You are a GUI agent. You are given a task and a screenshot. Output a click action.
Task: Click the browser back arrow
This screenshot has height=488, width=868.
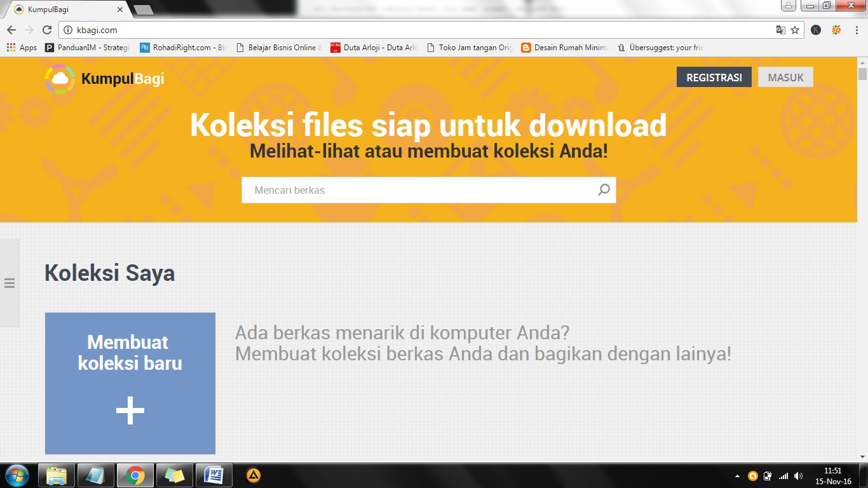pyautogui.click(x=13, y=30)
